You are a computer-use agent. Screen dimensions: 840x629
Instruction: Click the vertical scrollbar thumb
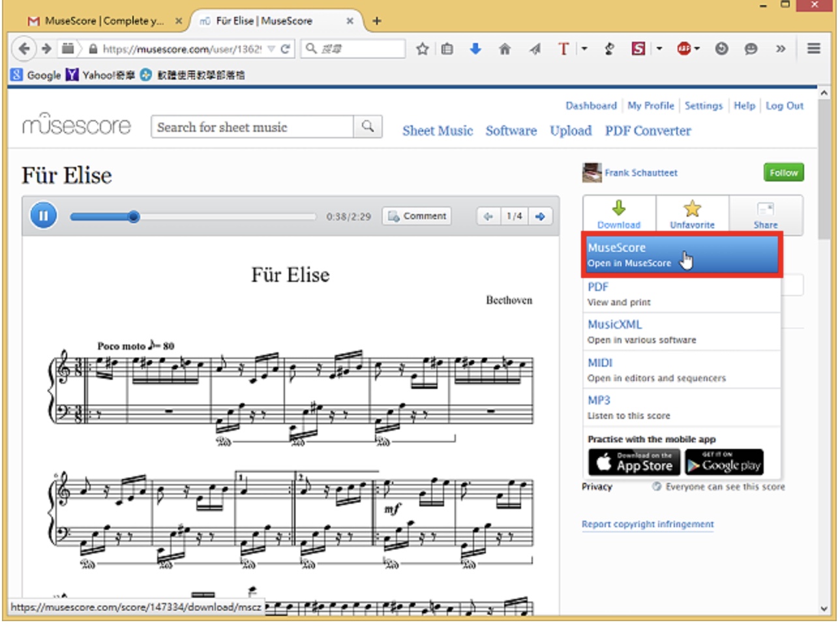(x=824, y=171)
